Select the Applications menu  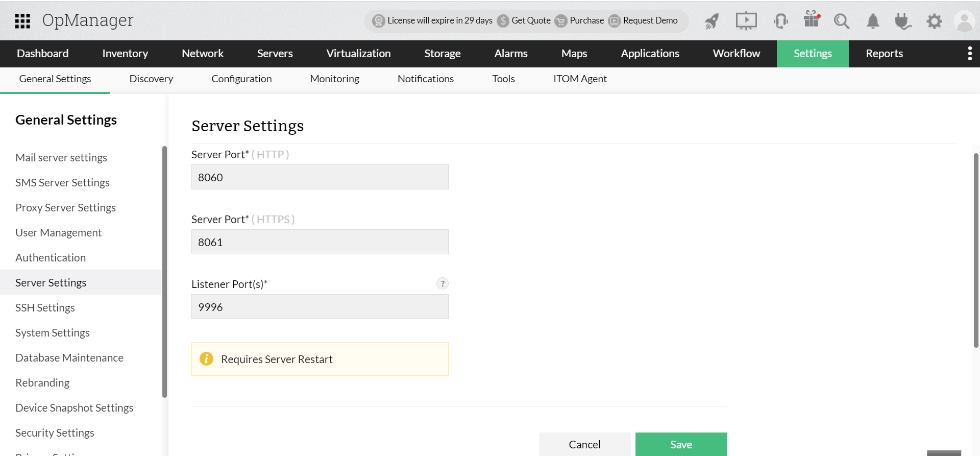pyautogui.click(x=650, y=54)
